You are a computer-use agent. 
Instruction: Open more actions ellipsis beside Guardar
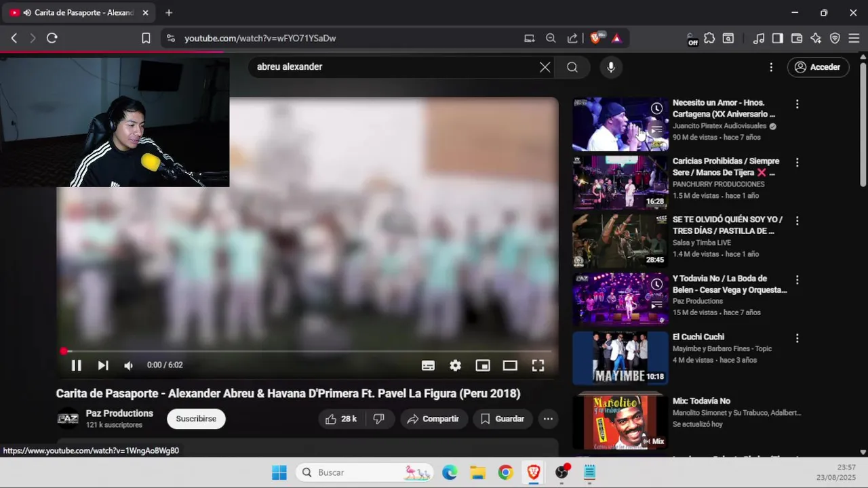[x=548, y=419]
